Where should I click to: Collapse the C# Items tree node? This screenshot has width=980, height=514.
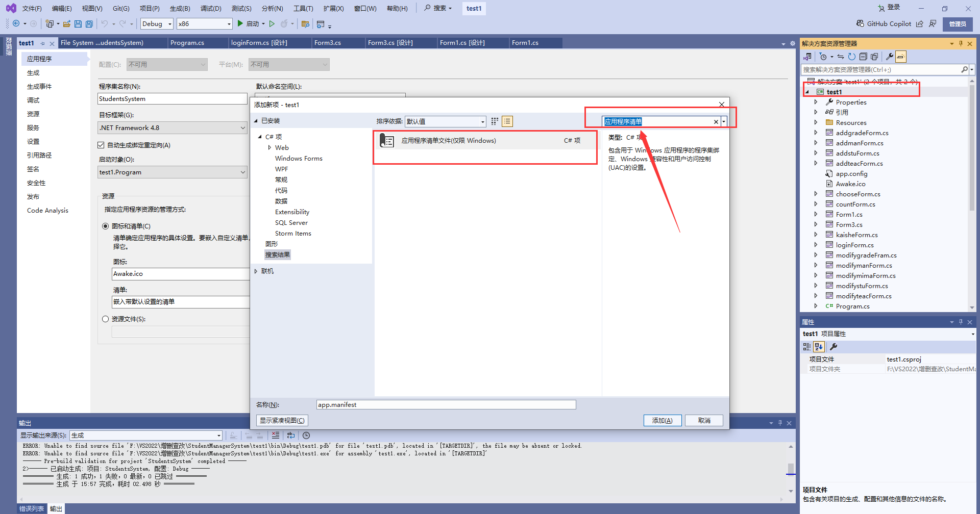(x=260, y=137)
